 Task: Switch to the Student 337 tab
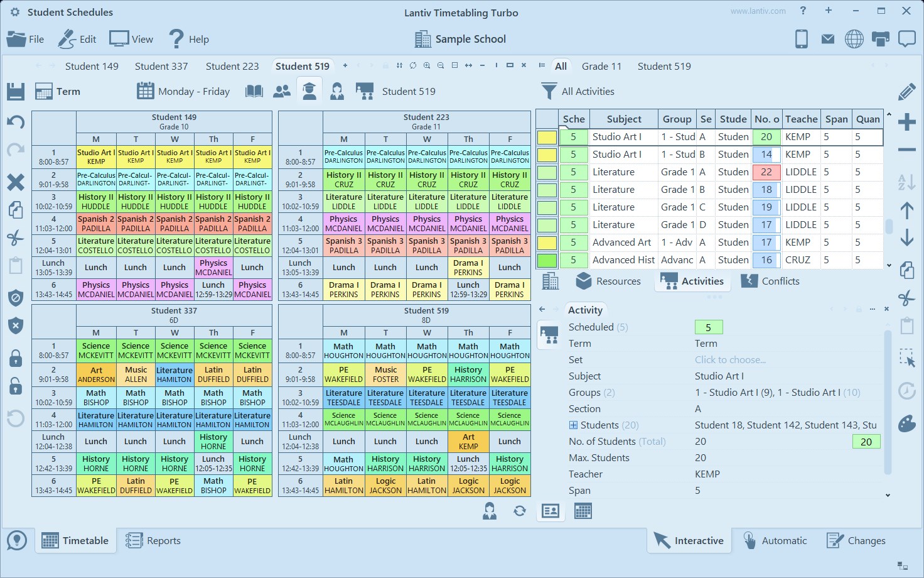coord(161,66)
